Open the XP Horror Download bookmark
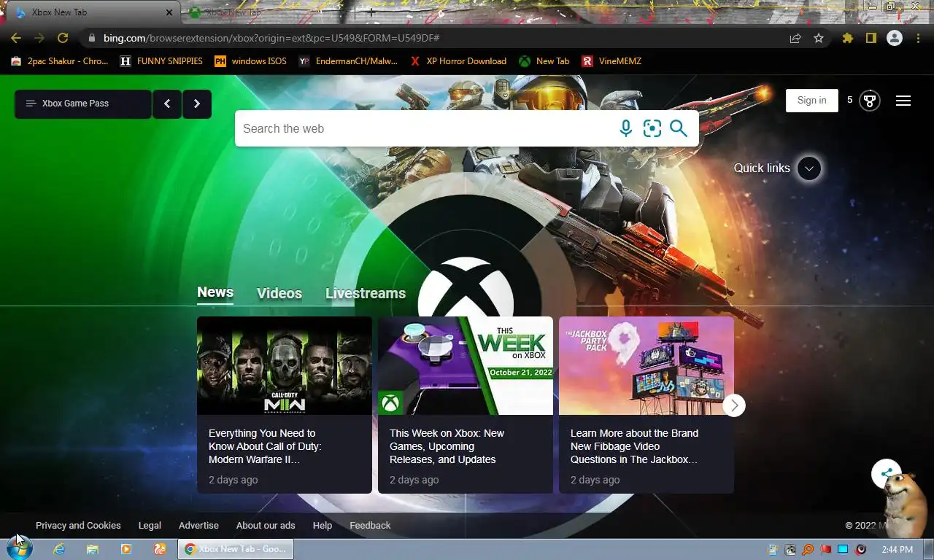The height and width of the screenshot is (560, 934). point(458,61)
